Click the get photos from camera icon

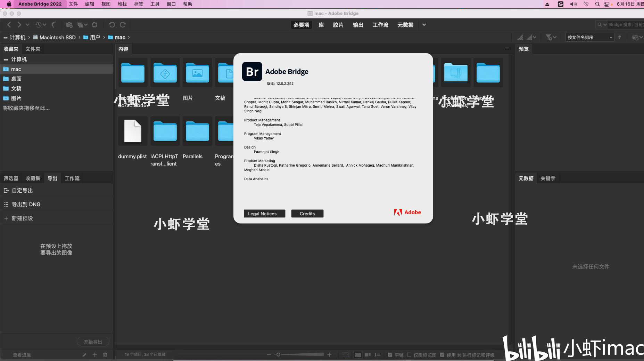click(69, 24)
